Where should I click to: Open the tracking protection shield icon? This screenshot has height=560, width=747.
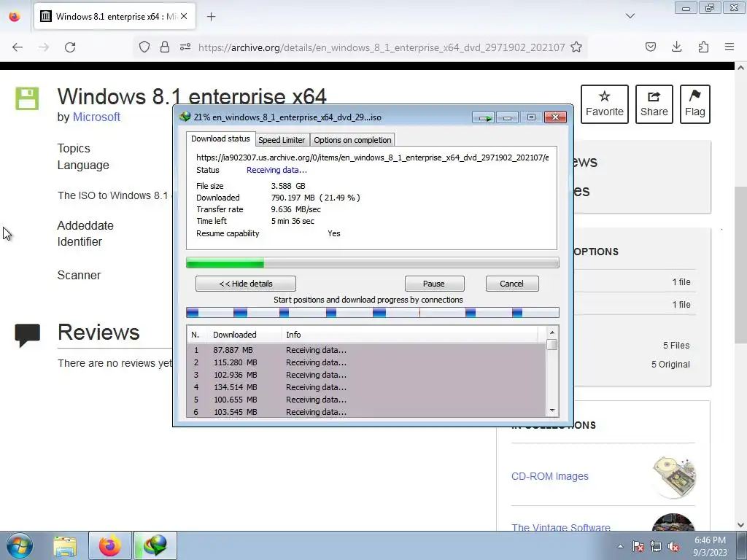(144, 47)
